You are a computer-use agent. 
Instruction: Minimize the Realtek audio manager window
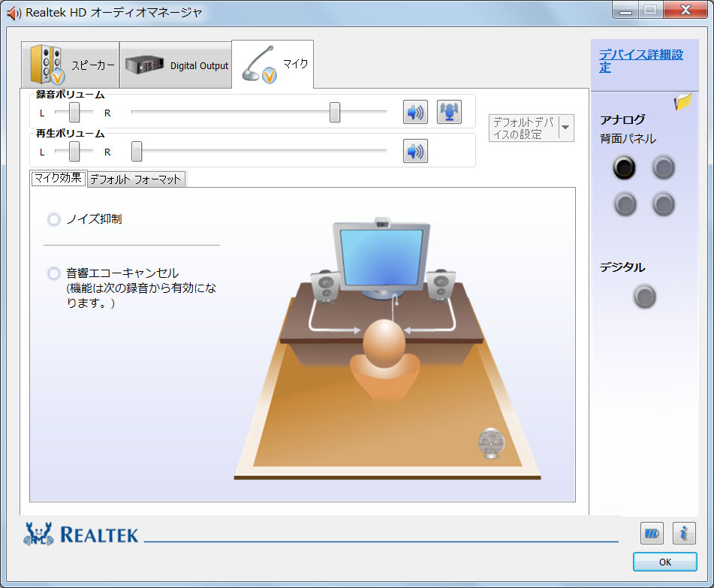(x=625, y=11)
